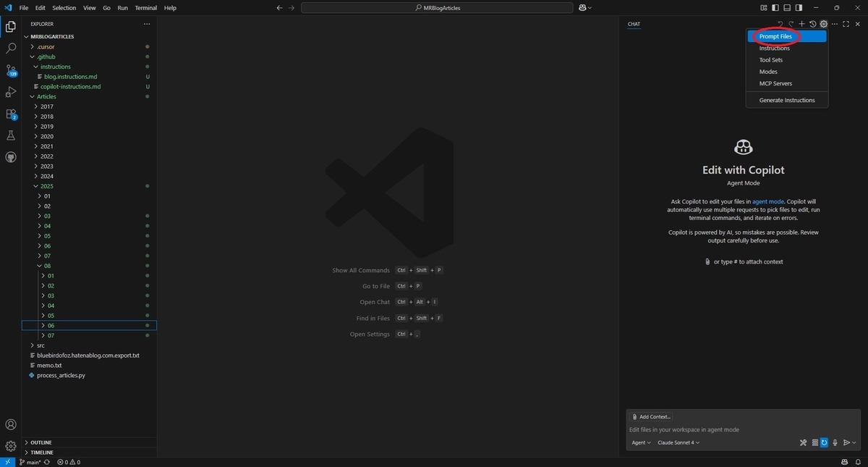Open Claude Sonnet 4 model picker
The height and width of the screenshot is (467, 868).
tap(678, 442)
